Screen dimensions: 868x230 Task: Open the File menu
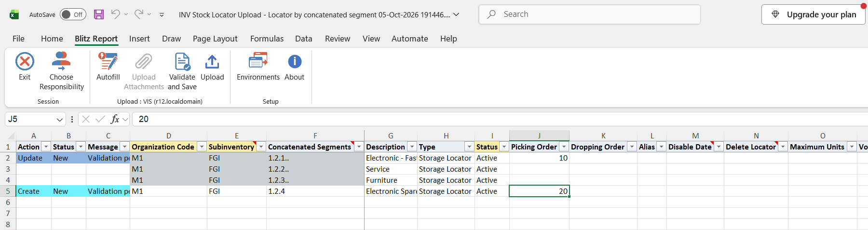[18, 39]
